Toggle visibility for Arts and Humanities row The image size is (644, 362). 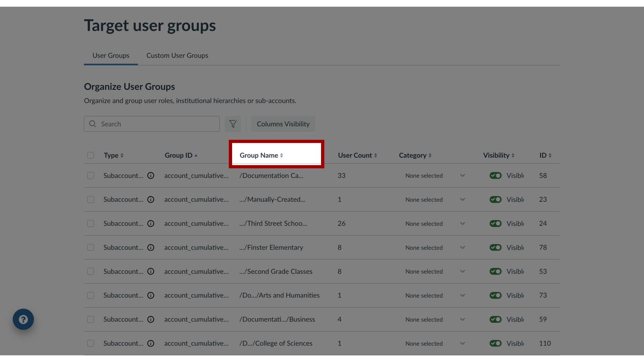click(x=495, y=295)
